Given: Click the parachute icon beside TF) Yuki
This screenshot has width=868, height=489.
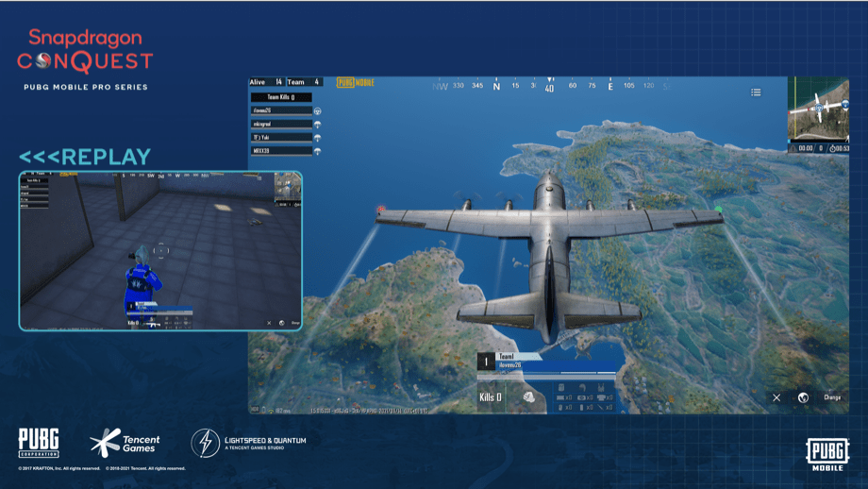Looking at the screenshot, I should tap(318, 138).
